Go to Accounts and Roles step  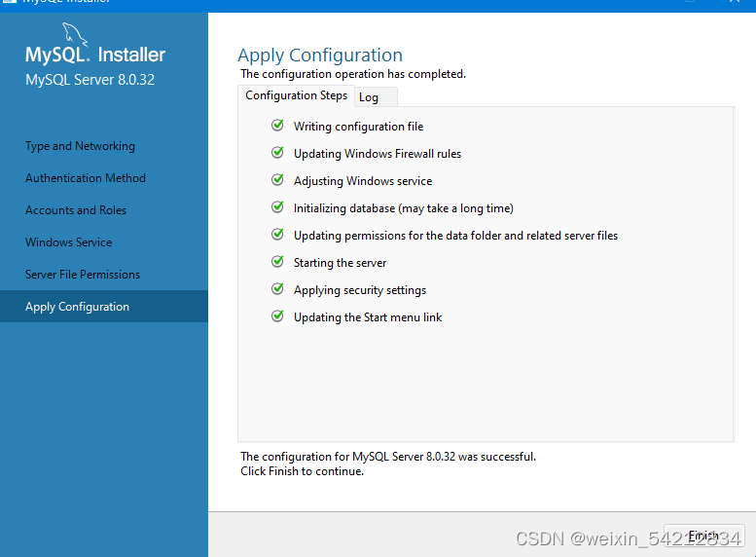(76, 210)
